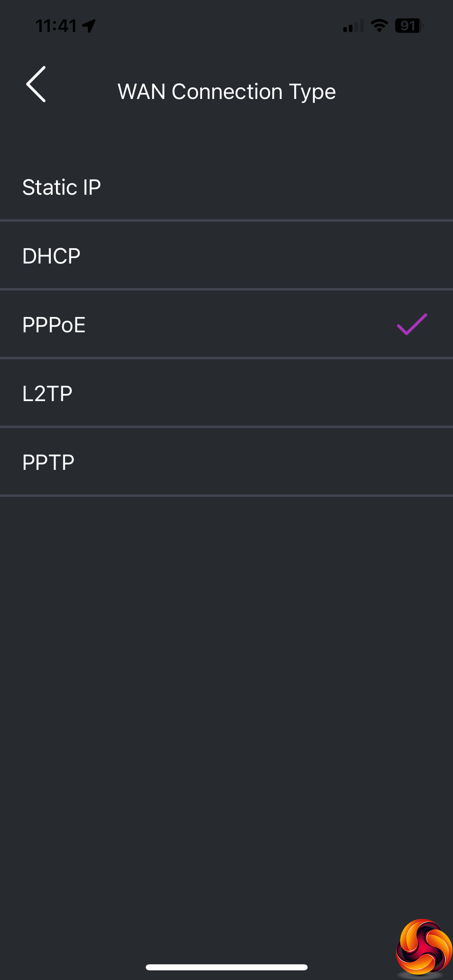This screenshot has width=453, height=980.
Task: Tap the 'Static IP' label text
Action: pos(62,187)
